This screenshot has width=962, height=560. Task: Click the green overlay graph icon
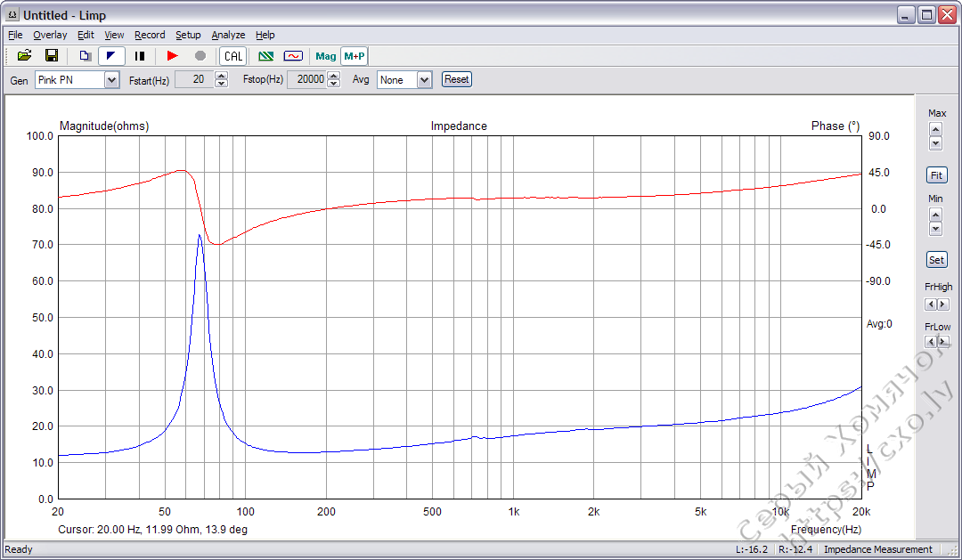265,55
